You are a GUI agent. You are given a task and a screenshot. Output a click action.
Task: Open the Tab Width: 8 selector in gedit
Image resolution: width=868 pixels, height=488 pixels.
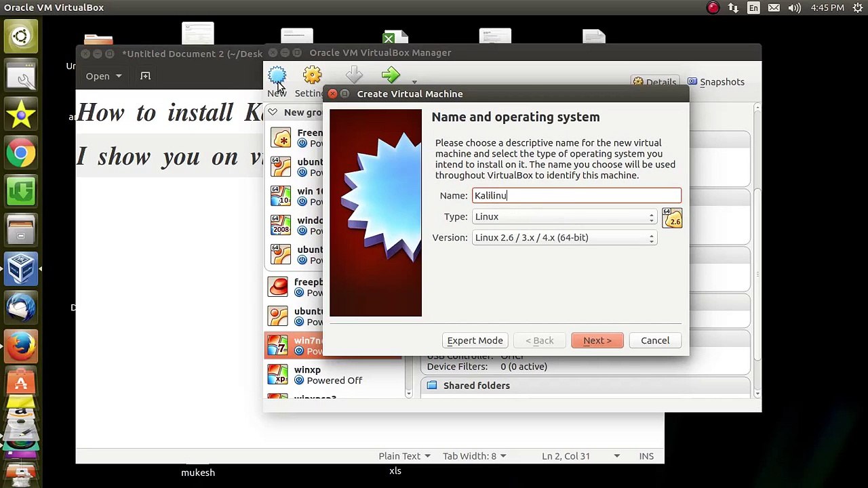(474, 456)
